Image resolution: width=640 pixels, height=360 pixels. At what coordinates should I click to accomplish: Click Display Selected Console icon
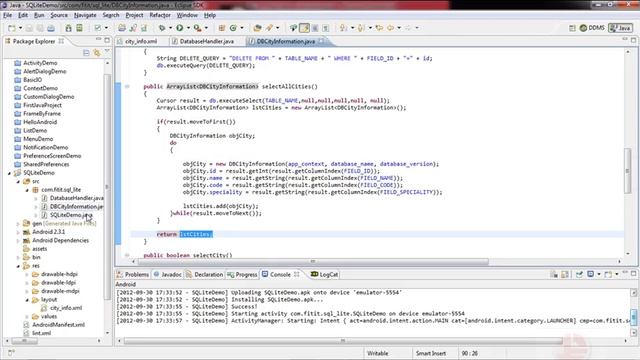point(590,275)
